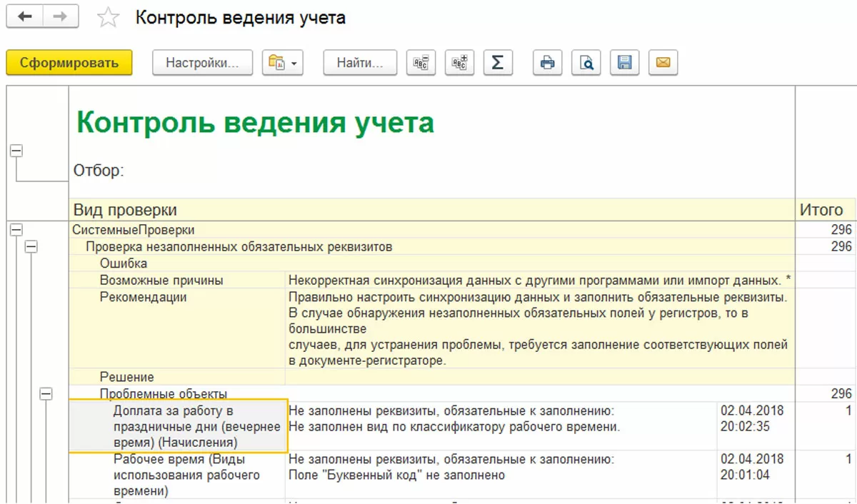857x504 pixels.
Task: Click the Найти... search button
Action: tap(361, 63)
